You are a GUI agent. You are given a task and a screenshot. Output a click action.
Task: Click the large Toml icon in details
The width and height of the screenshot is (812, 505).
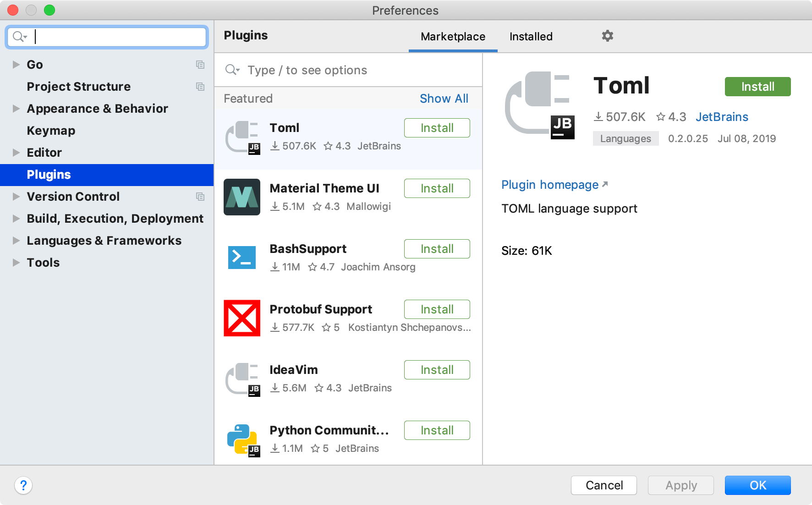coord(539,105)
